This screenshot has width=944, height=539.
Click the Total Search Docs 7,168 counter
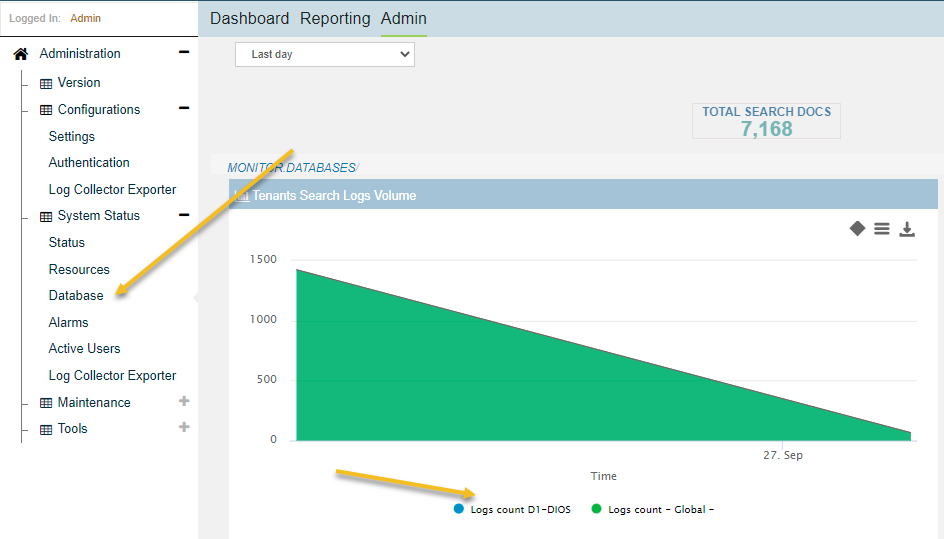(766, 121)
